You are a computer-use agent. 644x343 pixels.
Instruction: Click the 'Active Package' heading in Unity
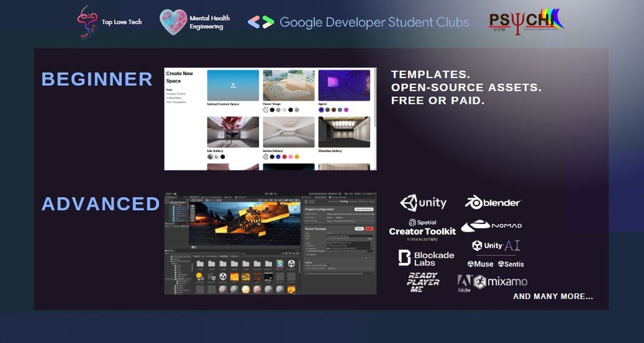click(x=316, y=229)
